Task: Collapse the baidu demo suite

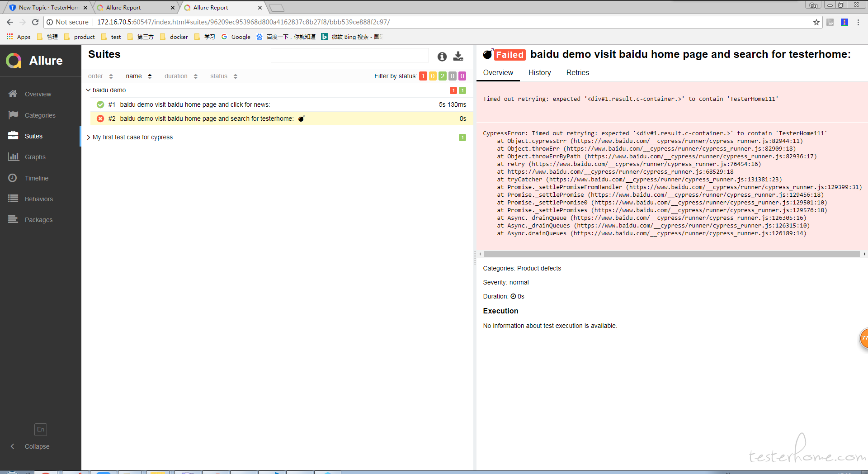Action: [x=89, y=90]
